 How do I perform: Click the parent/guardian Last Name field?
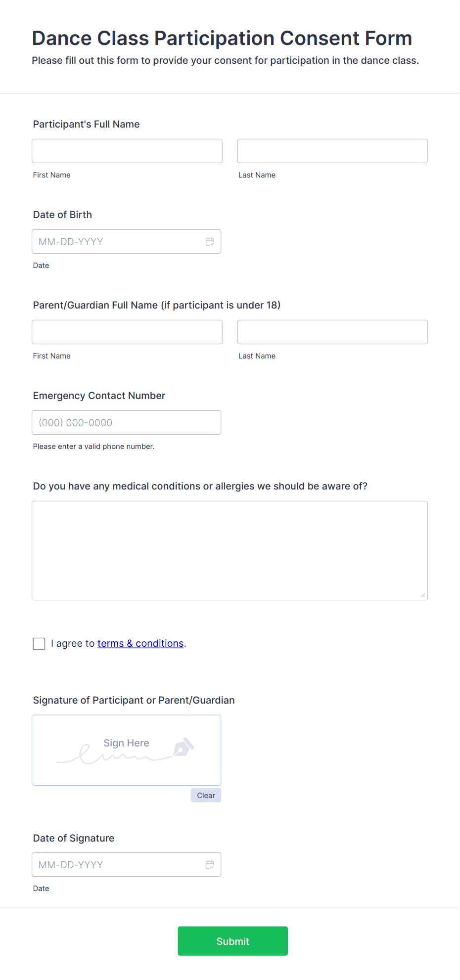pos(332,332)
